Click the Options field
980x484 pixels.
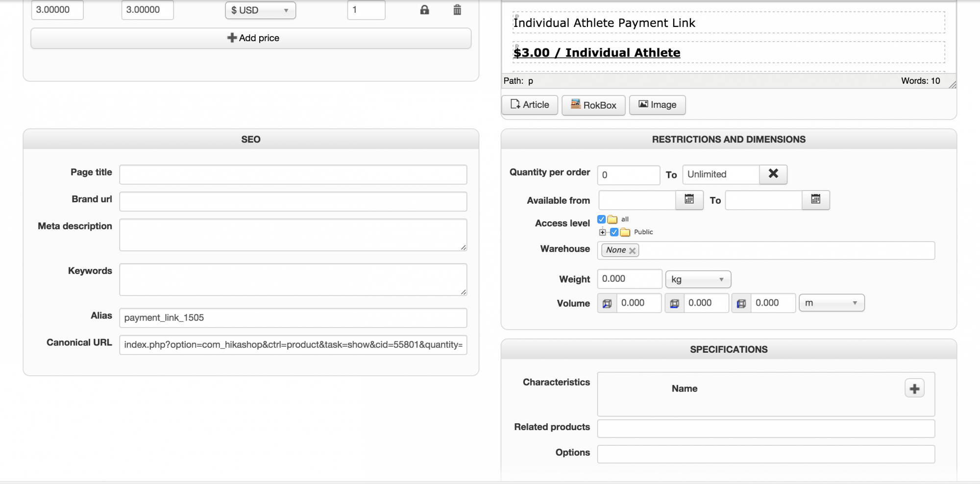(766, 454)
